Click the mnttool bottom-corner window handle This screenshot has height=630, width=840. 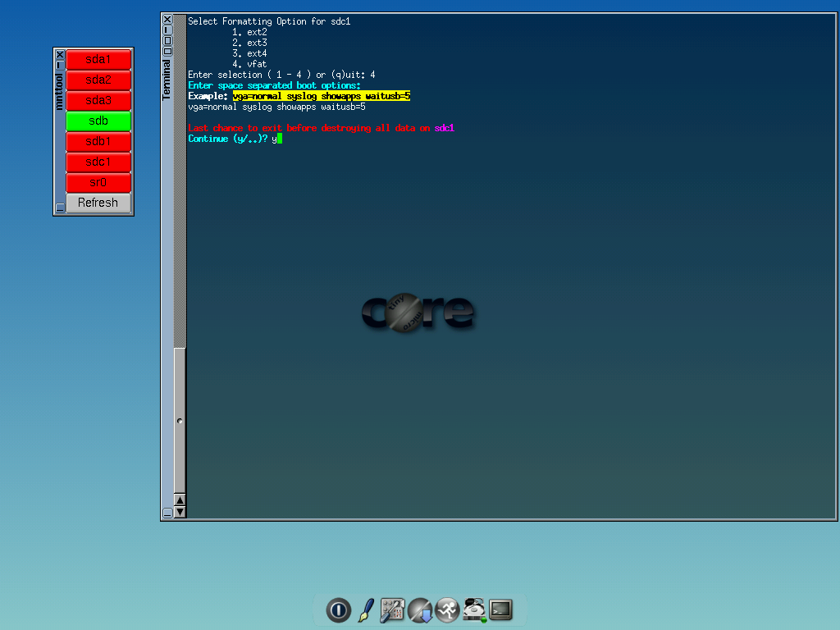coord(60,208)
